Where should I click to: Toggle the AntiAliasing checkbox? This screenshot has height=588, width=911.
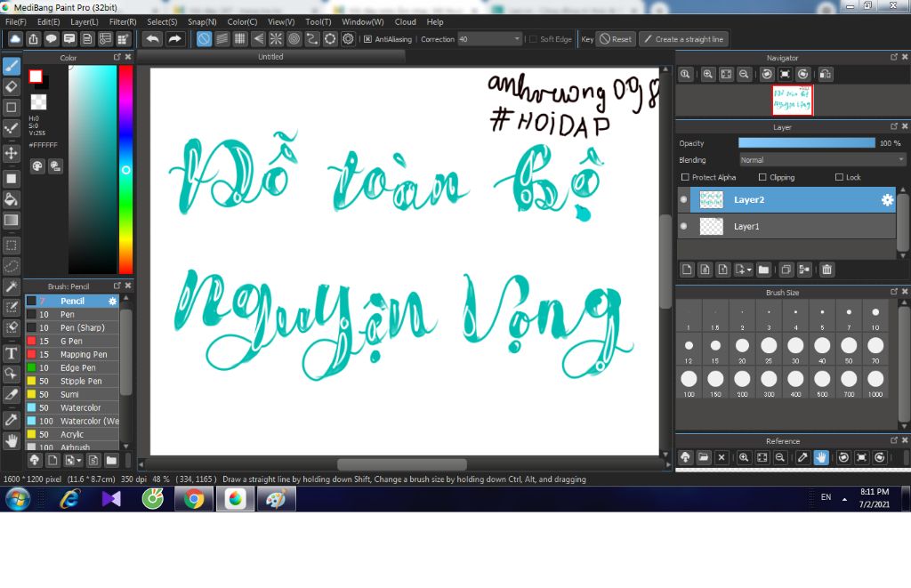tap(367, 39)
